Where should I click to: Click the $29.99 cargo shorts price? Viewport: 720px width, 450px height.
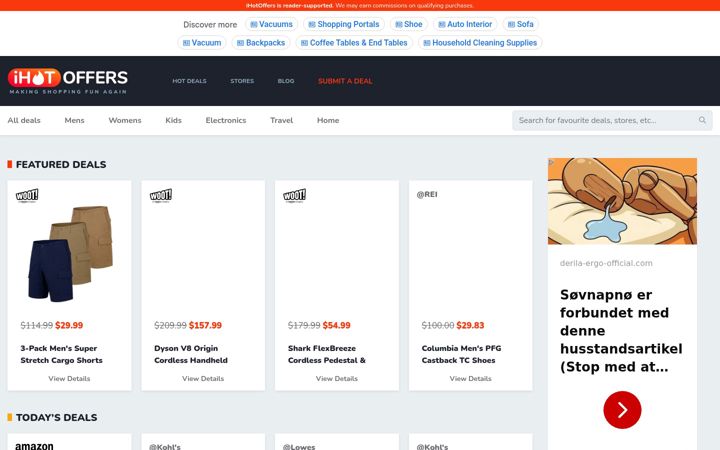[69, 326]
